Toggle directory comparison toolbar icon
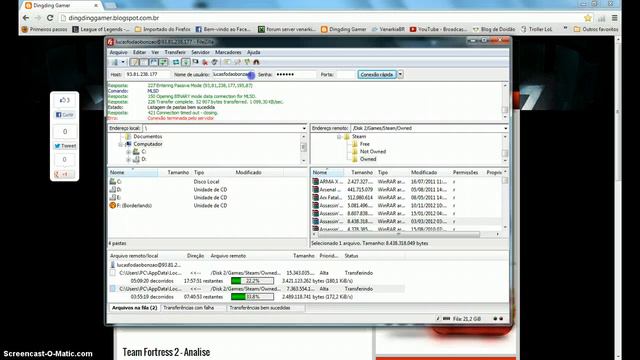The width and height of the screenshot is (640, 360). click(x=237, y=62)
